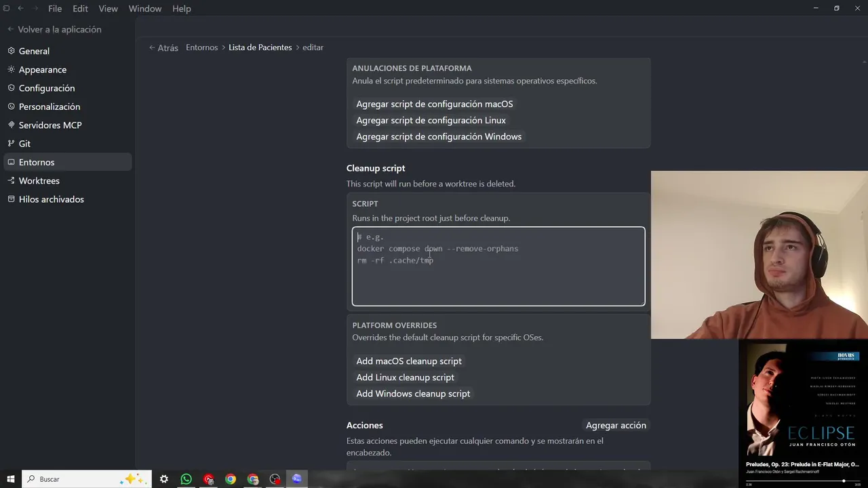Click the Personalización sidebar icon
Screen dimensions: 868x488
pos(11,106)
